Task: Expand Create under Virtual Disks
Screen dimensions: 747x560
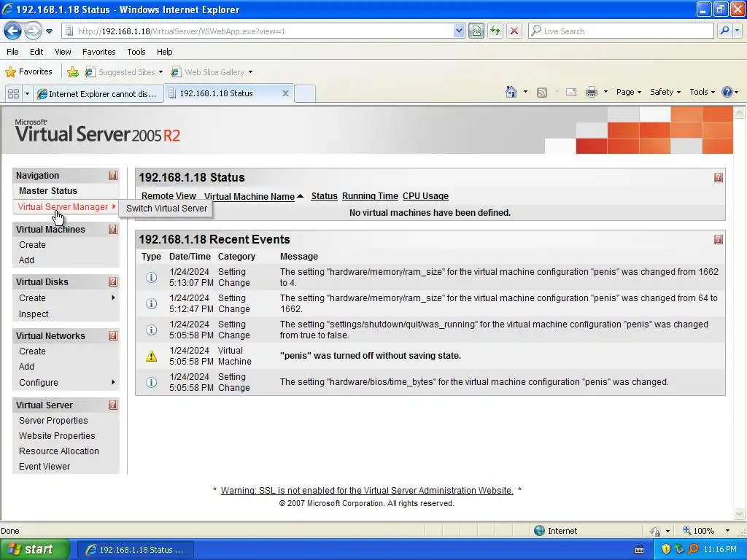Action: point(66,297)
